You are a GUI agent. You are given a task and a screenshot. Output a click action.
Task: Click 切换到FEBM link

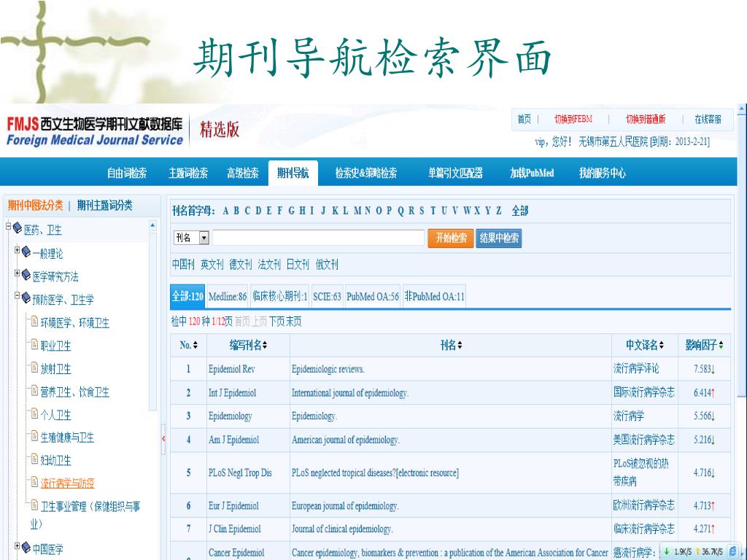tap(573, 119)
